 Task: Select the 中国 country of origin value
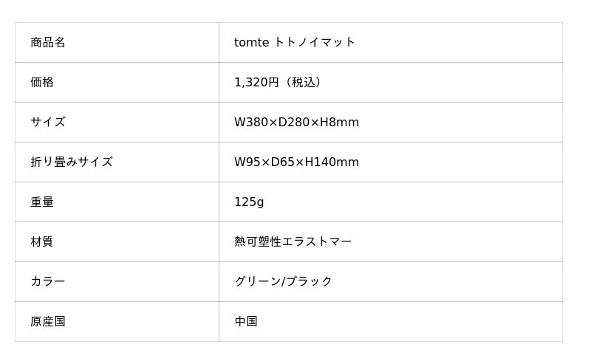246,321
